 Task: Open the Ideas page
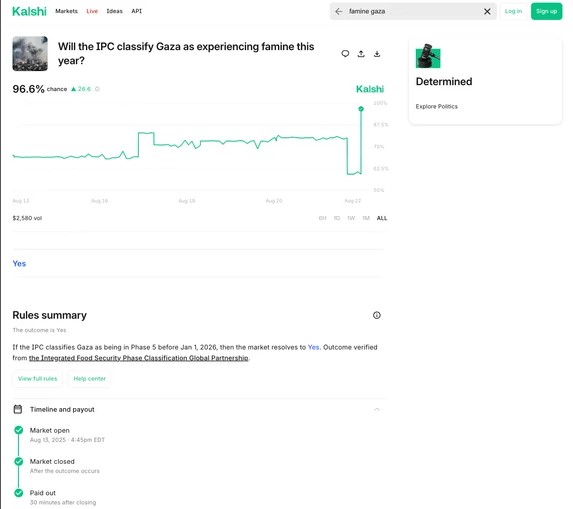114,11
